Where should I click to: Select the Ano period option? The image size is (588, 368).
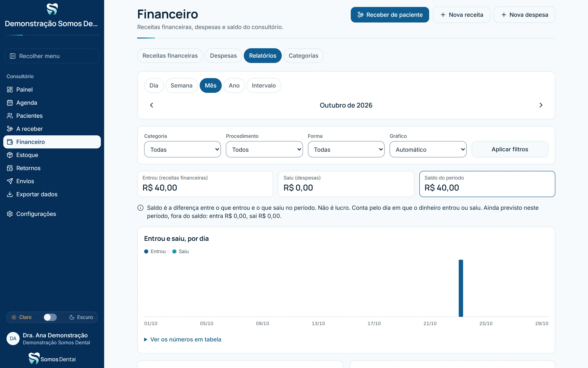[x=234, y=85]
